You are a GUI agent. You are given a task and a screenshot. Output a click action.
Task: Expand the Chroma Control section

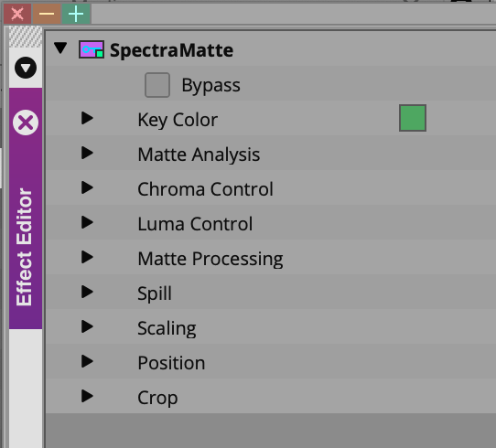[x=87, y=187]
